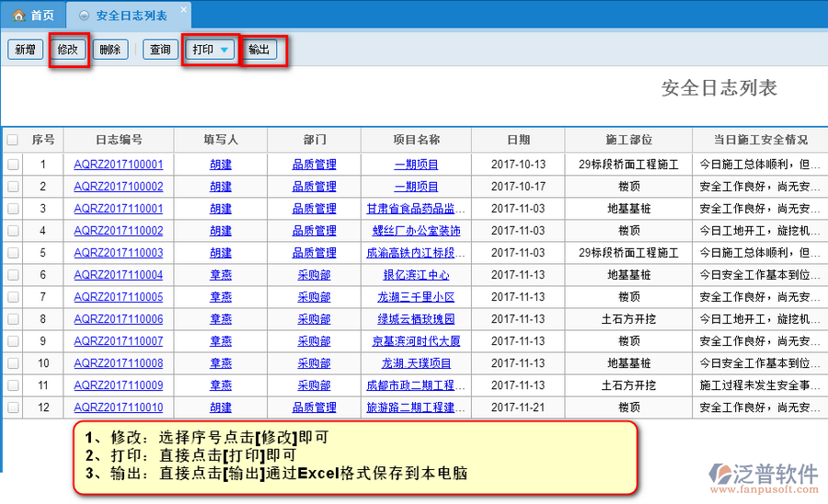This screenshot has width=828, height=504.
Task: Select the checkbox for row 6
Action: [x=12, y=275]
